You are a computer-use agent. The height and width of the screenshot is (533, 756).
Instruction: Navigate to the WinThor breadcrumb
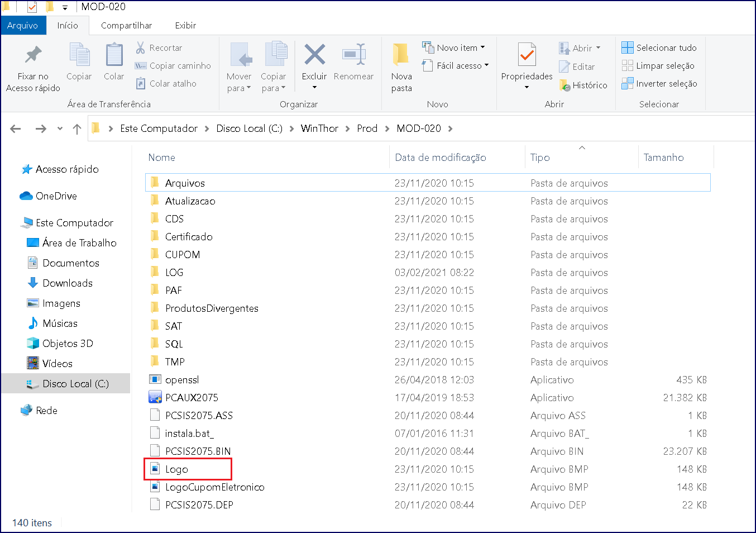pyautogui.click(x=319, y=129)
